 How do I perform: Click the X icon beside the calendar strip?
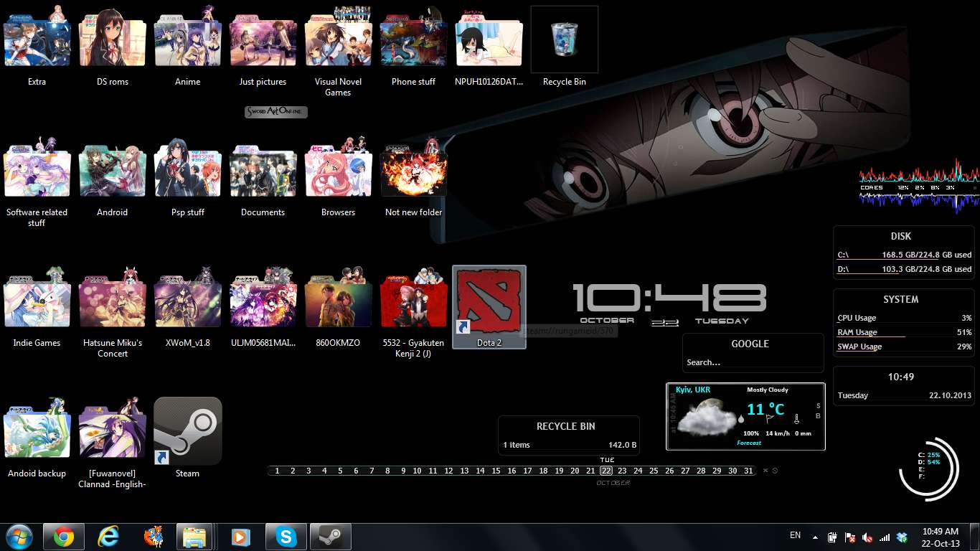tap(765, 471)
